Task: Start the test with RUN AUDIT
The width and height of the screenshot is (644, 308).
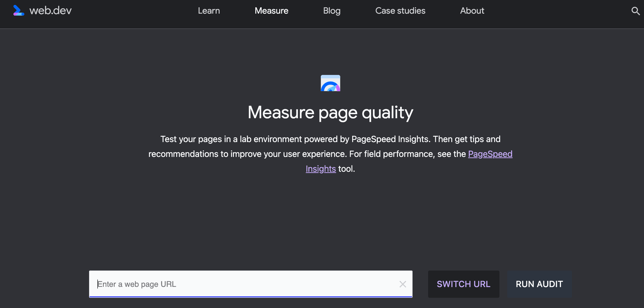Action: coord(539,284)
